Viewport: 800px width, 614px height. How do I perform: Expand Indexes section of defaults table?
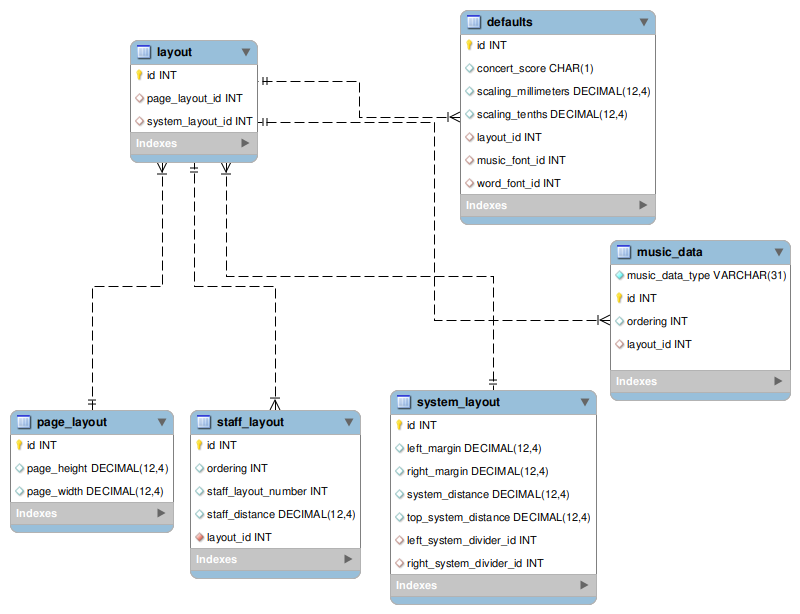[x=643, y=205]
